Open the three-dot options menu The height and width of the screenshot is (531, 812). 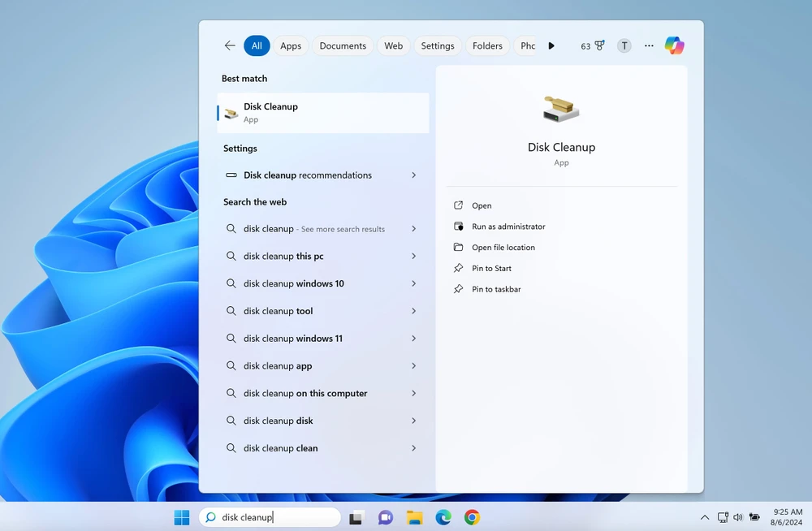649,45
